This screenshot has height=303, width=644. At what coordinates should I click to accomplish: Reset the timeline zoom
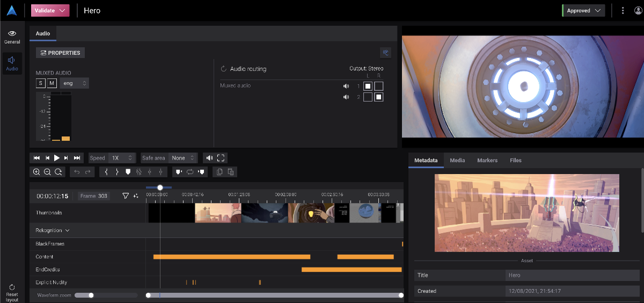[x=58, y=172]
